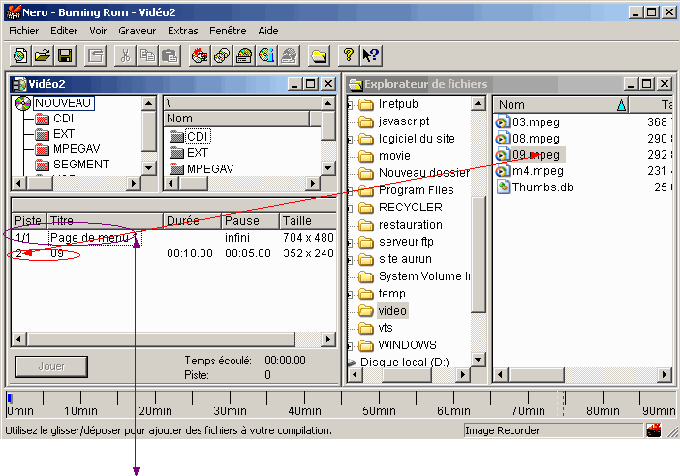Select the EXT folder in disc tree
680x476 pixels.
(x=64, y=134)
